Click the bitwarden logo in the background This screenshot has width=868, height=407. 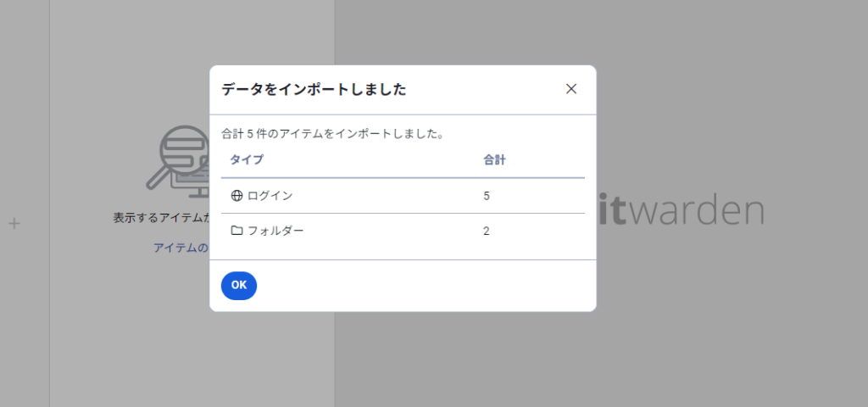click(681, 209)
